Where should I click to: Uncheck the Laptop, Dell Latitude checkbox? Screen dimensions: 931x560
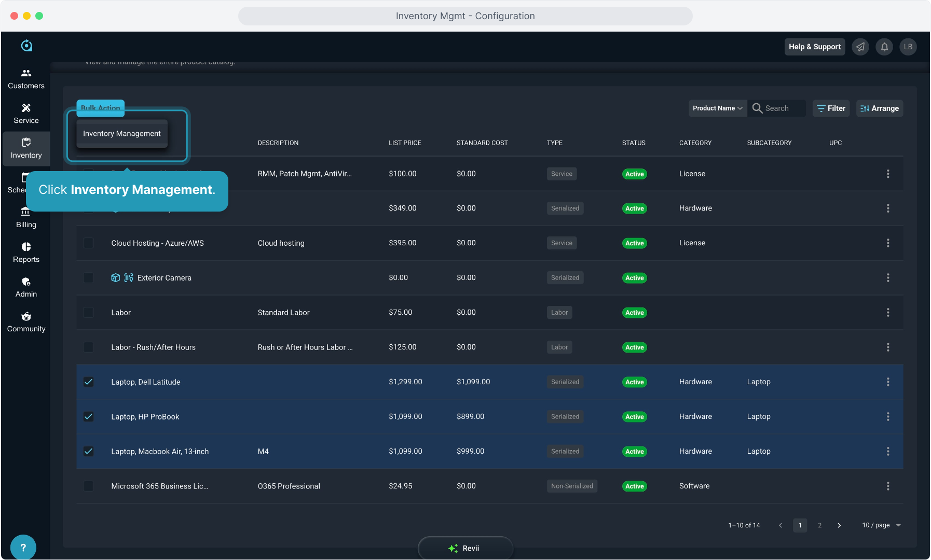(x=89, y=382)
